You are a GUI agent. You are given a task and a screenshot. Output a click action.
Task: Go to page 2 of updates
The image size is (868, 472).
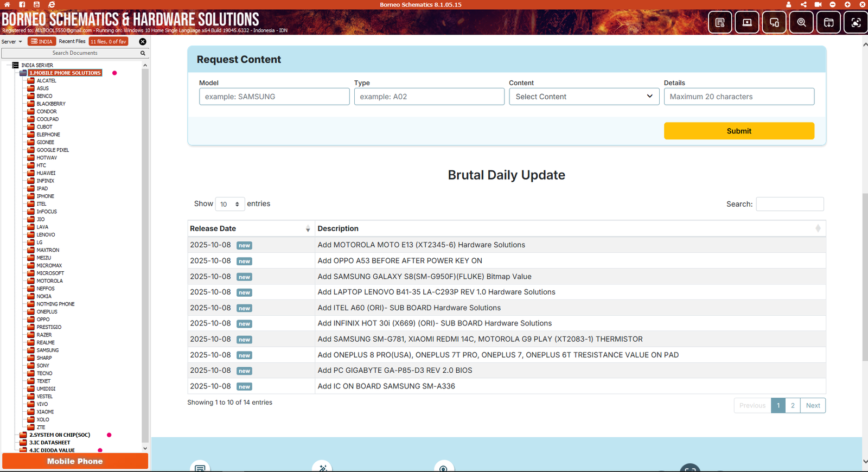pyautogui.click(x=793, y=405)
